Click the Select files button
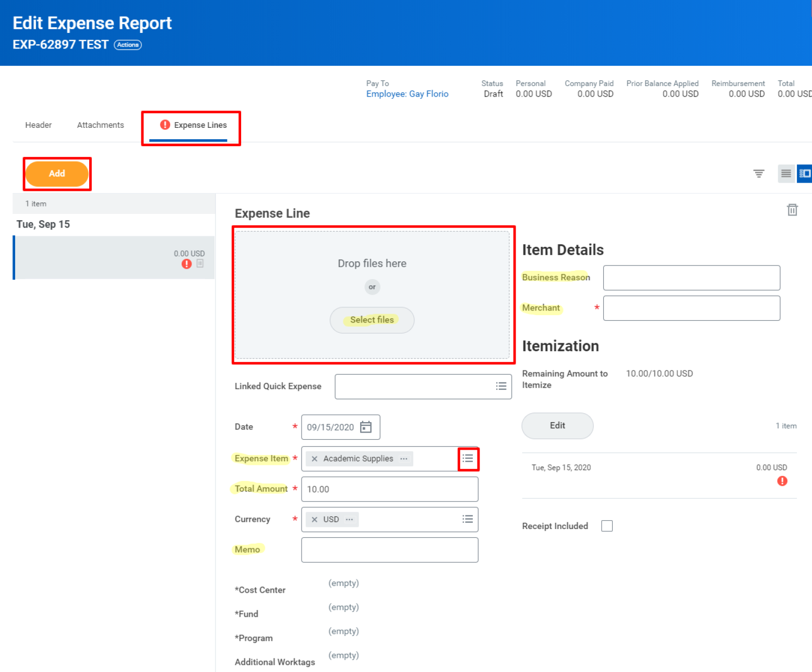812x672 pixels. pos(372,320)
